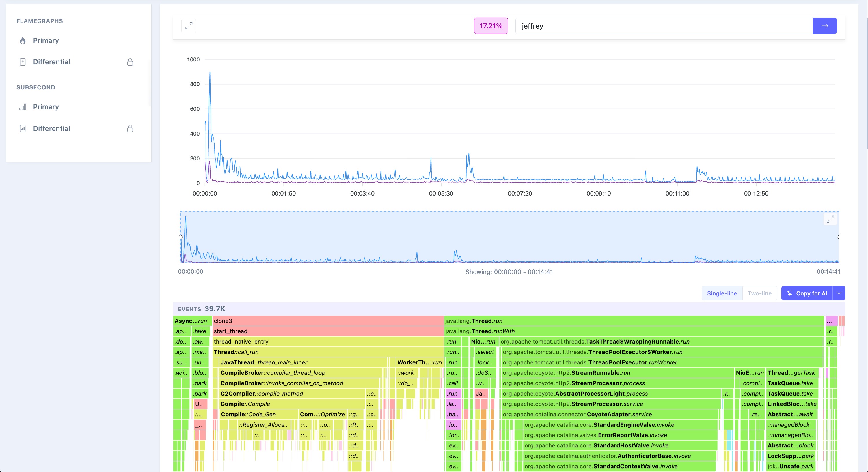Click the lock icon on Flamegraphs Differential

click(x=130, y=62)
